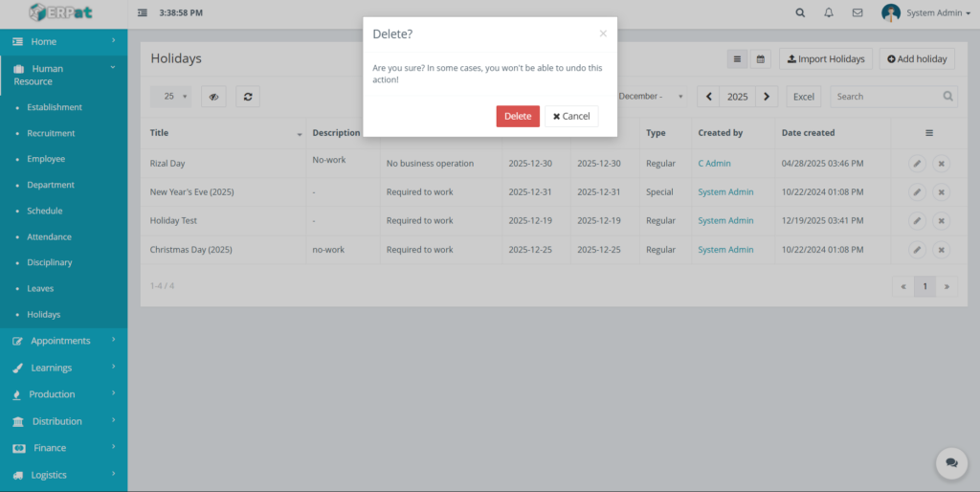Cancel the delete confirmation dialog
This screenshot has height=492, width=980.
click(571, 116)
